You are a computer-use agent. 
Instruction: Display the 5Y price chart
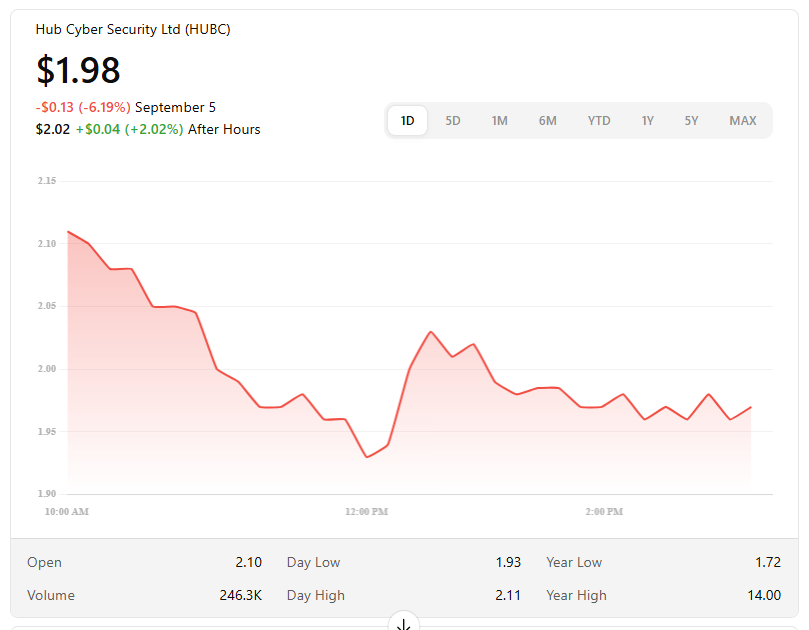click(x=692, y=121)
